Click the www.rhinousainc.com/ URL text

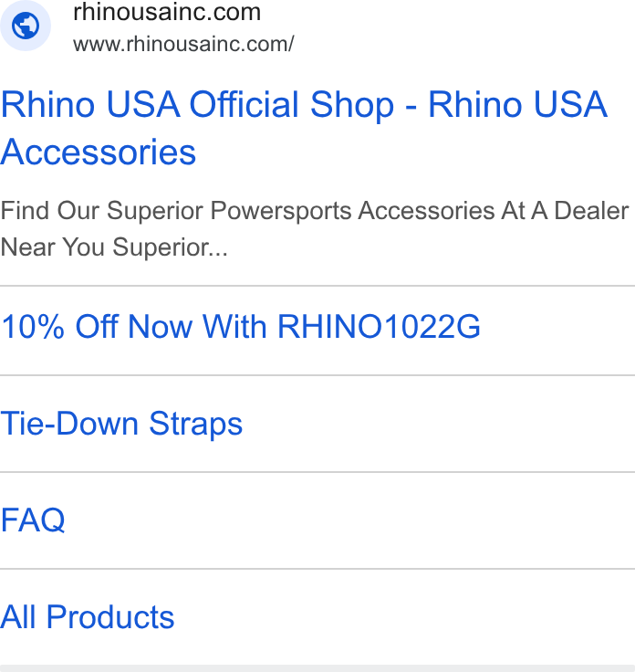point(183,44)
